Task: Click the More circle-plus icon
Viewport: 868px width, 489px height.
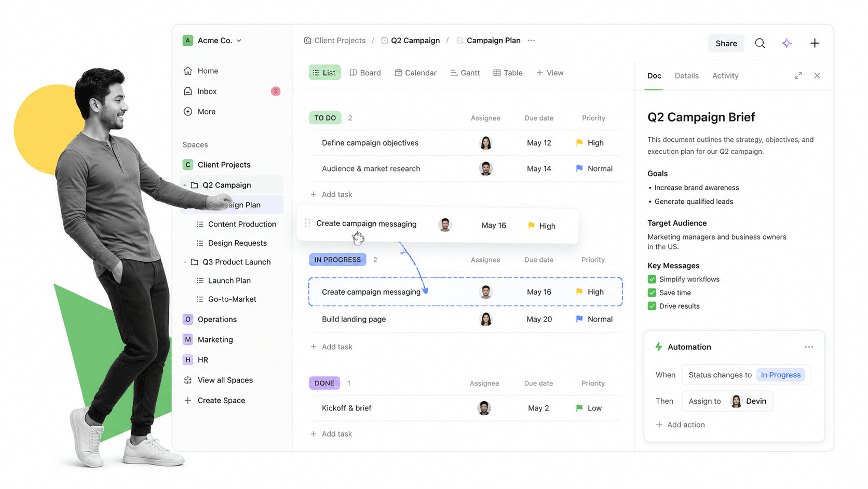Action: coord(188,112)
